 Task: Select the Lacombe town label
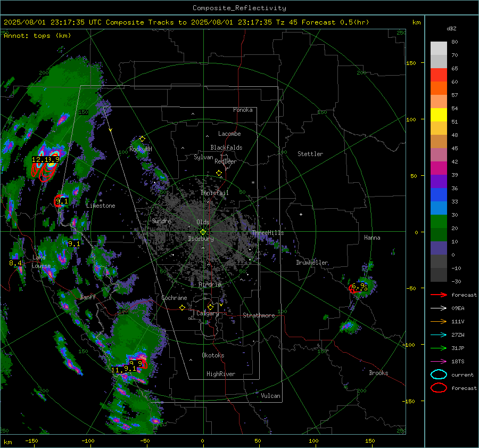pos(229,134)
